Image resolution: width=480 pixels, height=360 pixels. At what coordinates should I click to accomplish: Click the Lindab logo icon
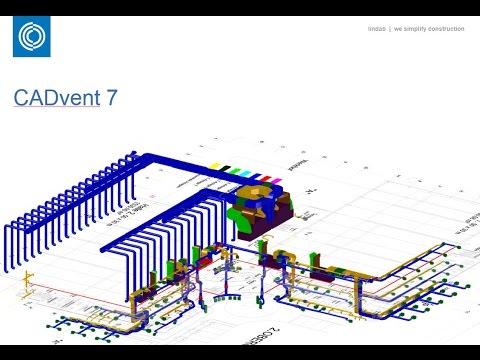(32, 36)
